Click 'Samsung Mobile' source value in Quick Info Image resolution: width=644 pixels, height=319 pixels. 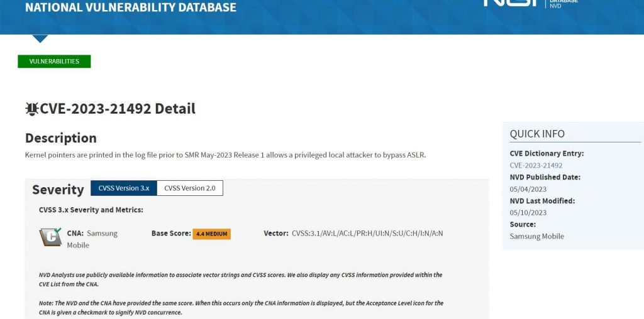537,236
